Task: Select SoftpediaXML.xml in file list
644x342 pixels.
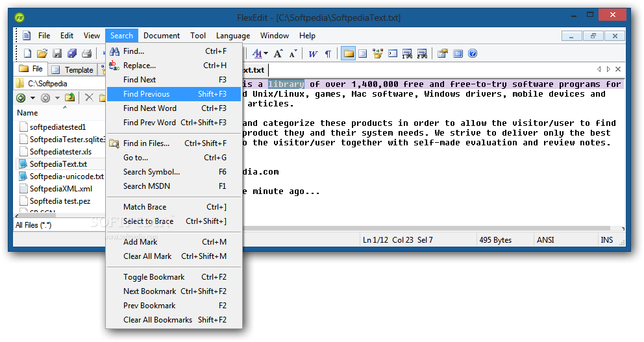Action: click(61, 189)
